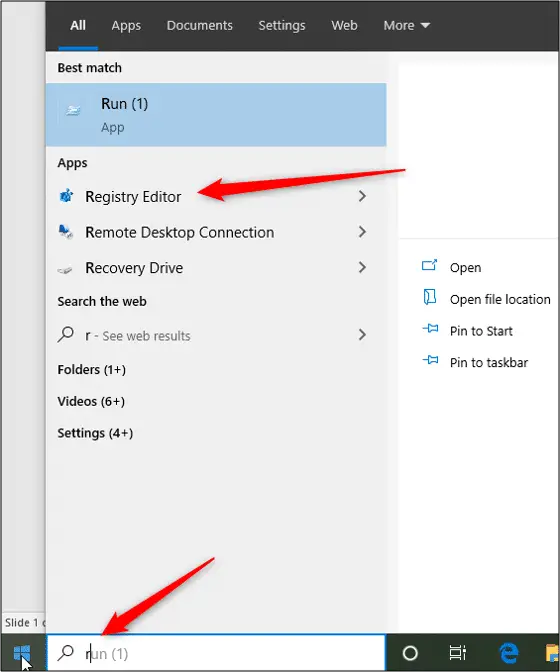Image resolution: width=560 pixels, height=672 pixels.
Task: Open the More dropdown filter
Action: pyautogui.click(x=406, y=25)
